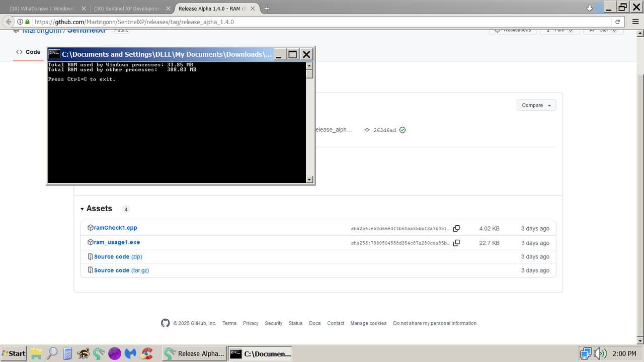Viewport: 644px width, 362px height.
Task: Download Source code (zip)
Action: click(118, 256)
